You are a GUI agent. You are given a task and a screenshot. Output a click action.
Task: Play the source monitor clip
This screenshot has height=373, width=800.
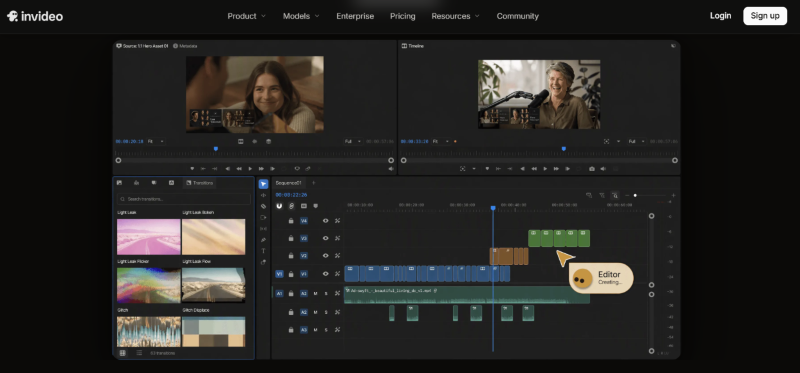pos(250,168)
